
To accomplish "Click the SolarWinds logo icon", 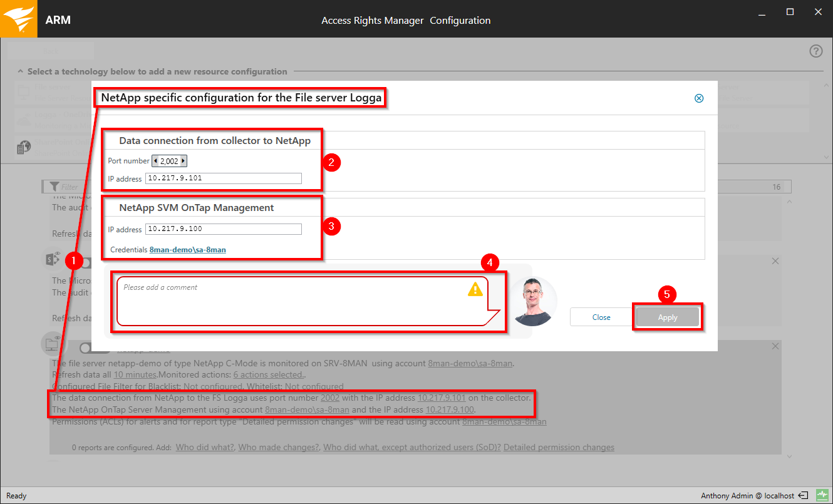I will coord(19,18).
